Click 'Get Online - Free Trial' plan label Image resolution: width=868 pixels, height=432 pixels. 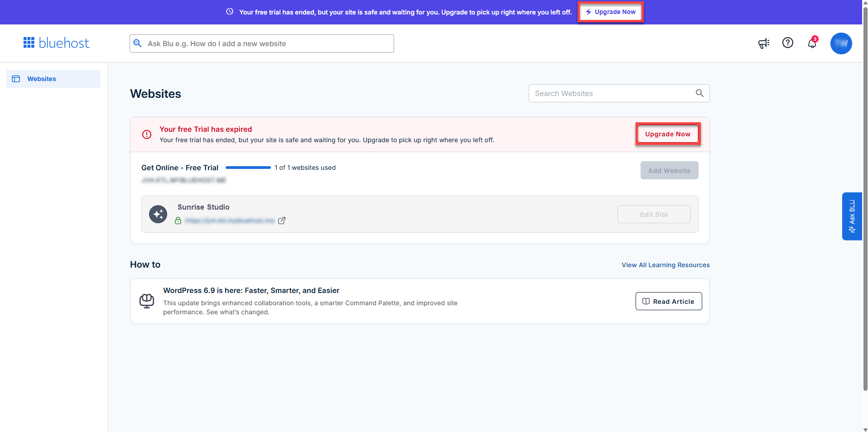pos(180,168)
